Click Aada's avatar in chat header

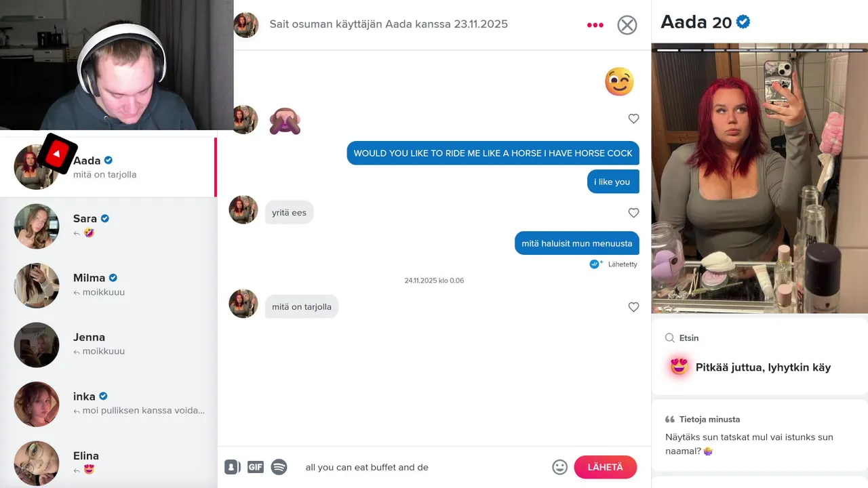(x=246, y=25)
